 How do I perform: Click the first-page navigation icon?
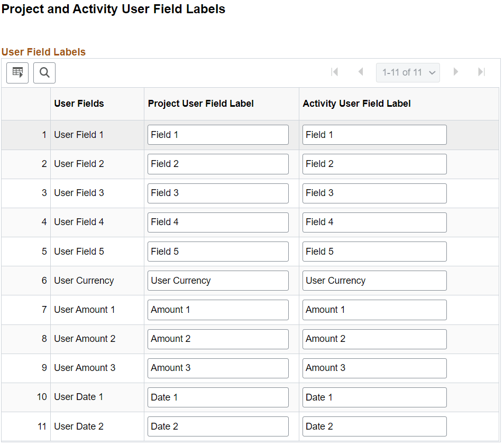[x=335, y=72]
